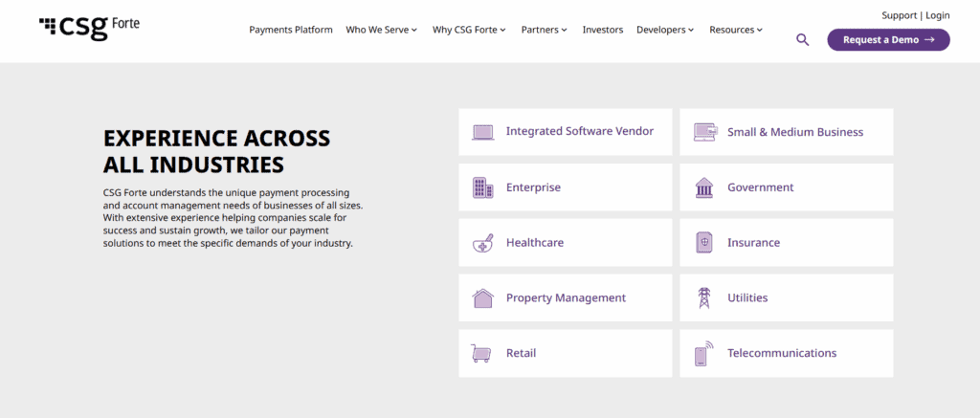Click the Retail shopping cart icon
Viewport: 980px width, 418px height.
point(481,354)
